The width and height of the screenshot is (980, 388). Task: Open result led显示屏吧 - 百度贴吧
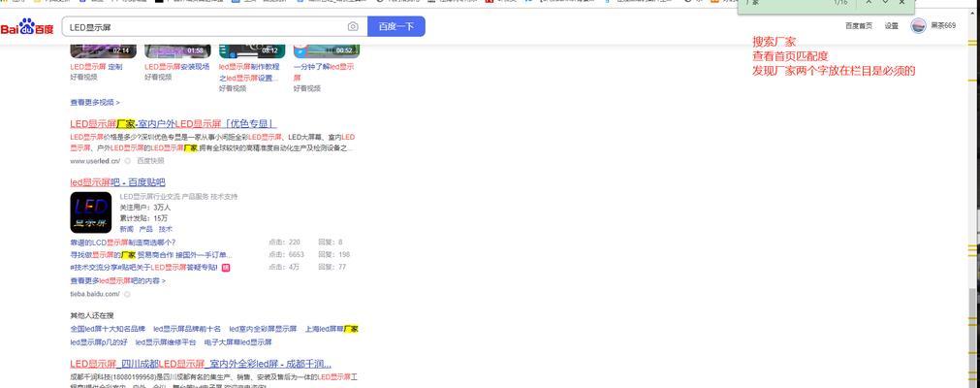(117, 182)
